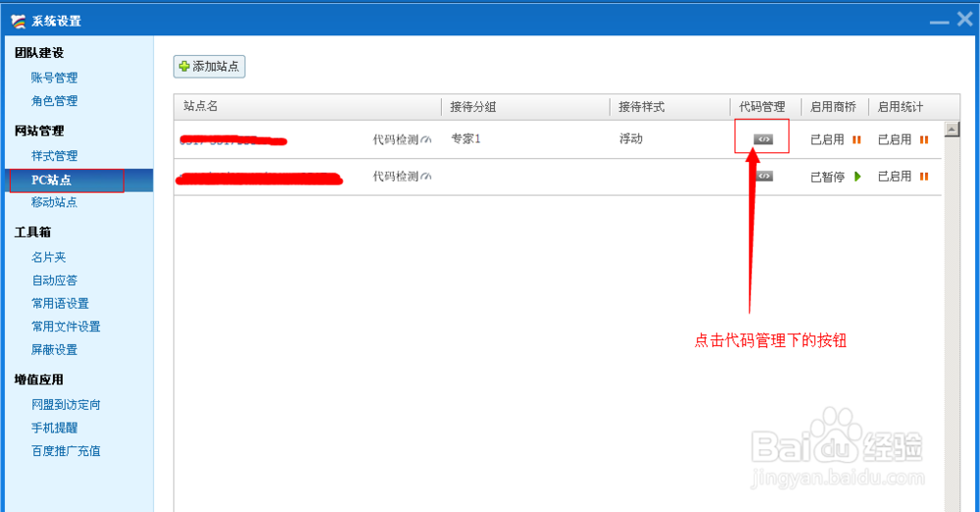Viewport: 980px width, 512px height.
Task: Open 角色管理 in the sidebar
Action: click(54, 101)
